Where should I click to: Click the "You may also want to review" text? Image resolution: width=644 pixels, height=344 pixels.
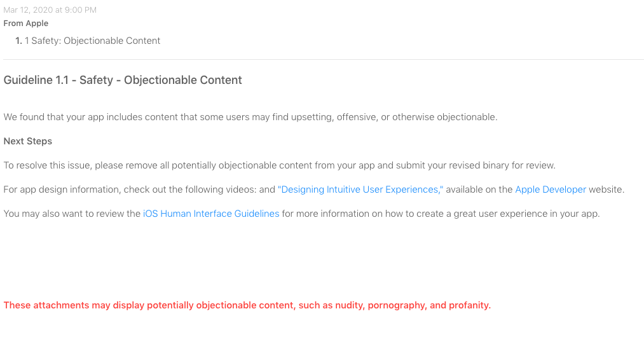(x=72, y=214)
